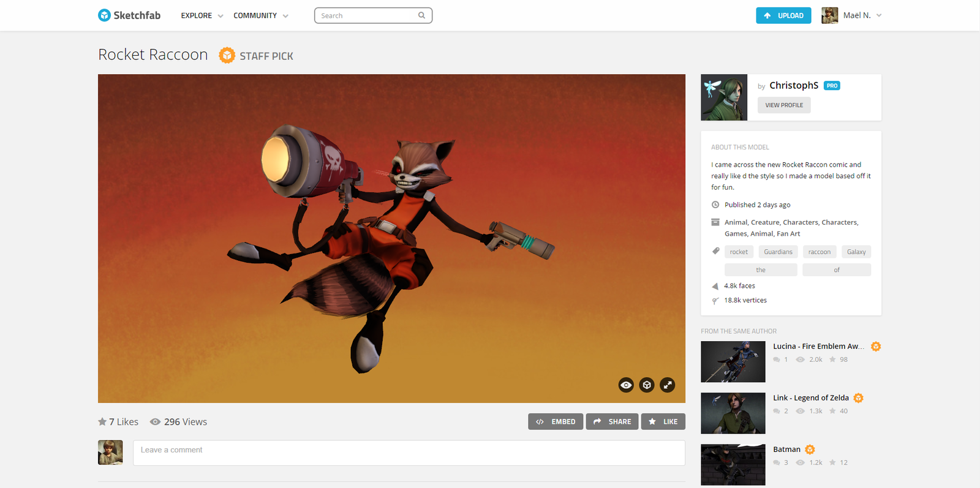Open the Community dropdown menu
Viewport: 980px width, 488px height.
click(260, 15)
